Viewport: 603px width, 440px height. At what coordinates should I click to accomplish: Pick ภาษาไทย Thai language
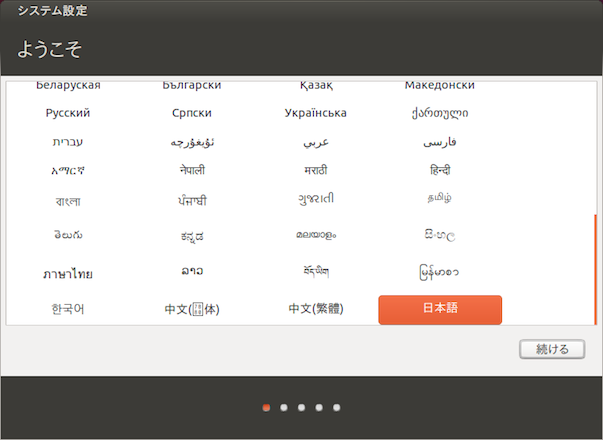[68, 273]
